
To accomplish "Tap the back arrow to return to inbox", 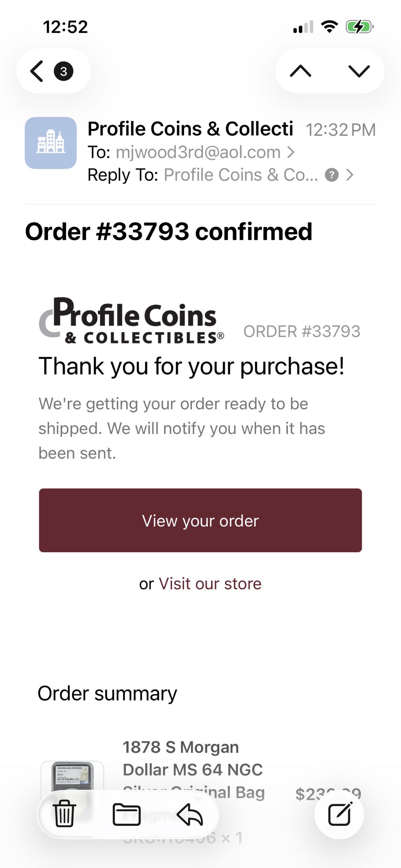I will point(36,71).
